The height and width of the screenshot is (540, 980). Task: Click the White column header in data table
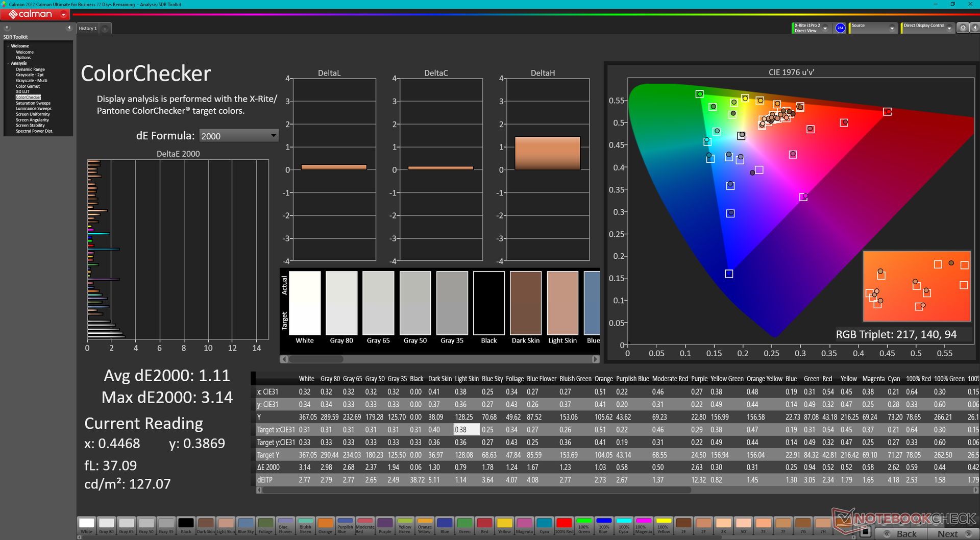click(306, 379)
